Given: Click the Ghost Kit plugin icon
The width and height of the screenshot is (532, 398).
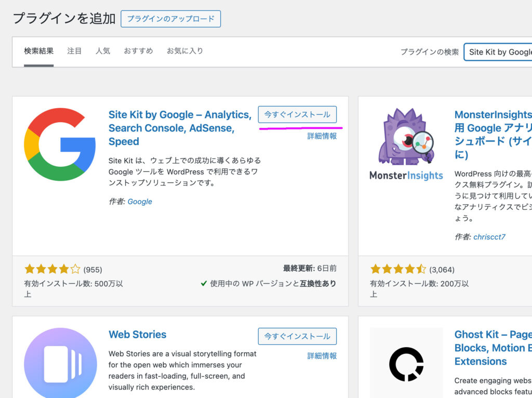Looking at the screenshot, I should [406, 363].
